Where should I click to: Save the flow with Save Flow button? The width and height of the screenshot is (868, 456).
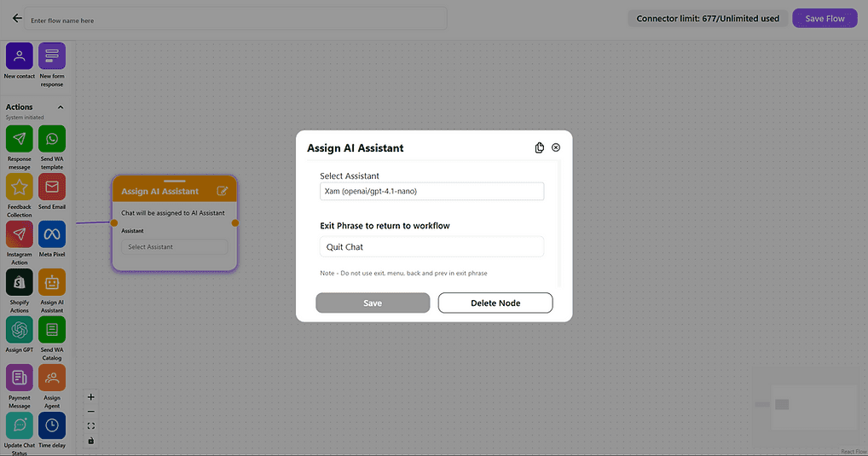pyautogui.click(x=825, y=18)
